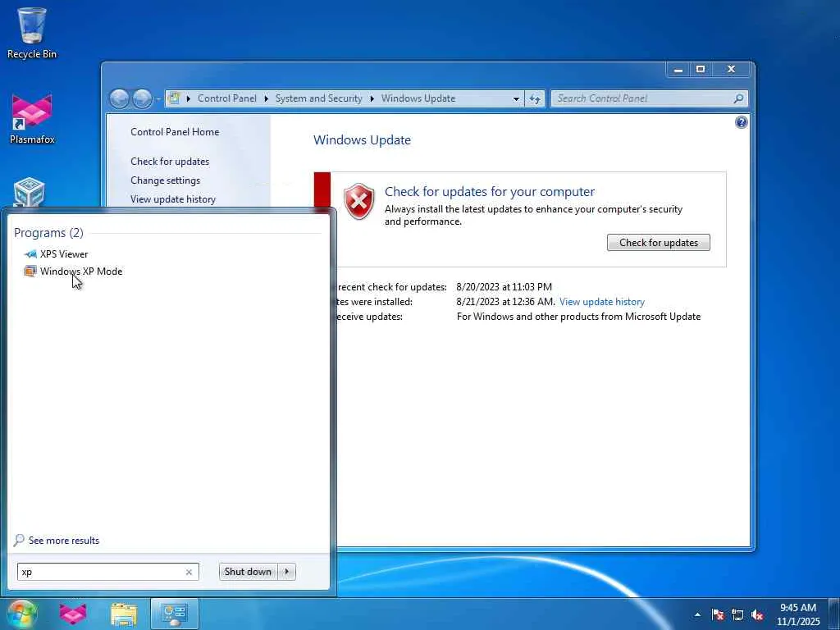The image size is (840, 630).
Task: Open Windows Update help question mark
Action: (742, 122)
